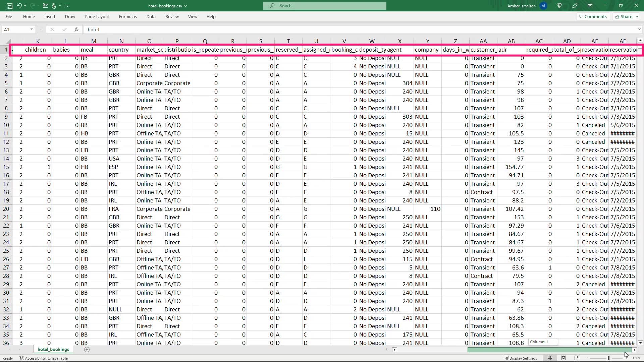Click the Undo arrow icon
The width and height of the screenshot is (644, 362).
click(x=19, y=6)
